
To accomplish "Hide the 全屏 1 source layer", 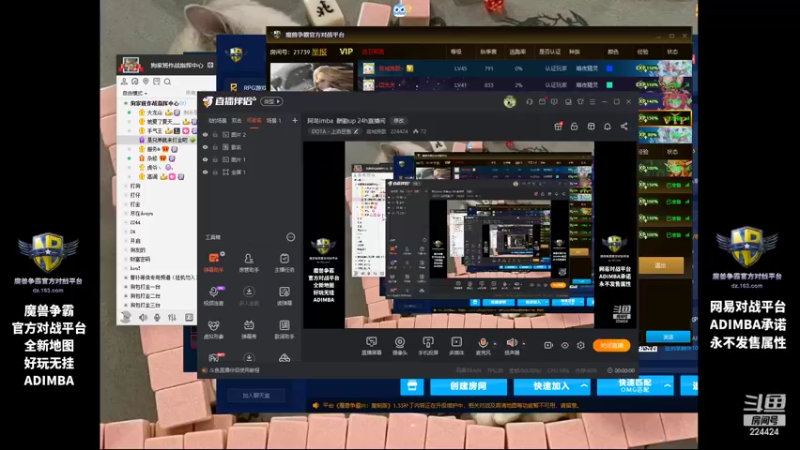I will (x=206, y=172).
